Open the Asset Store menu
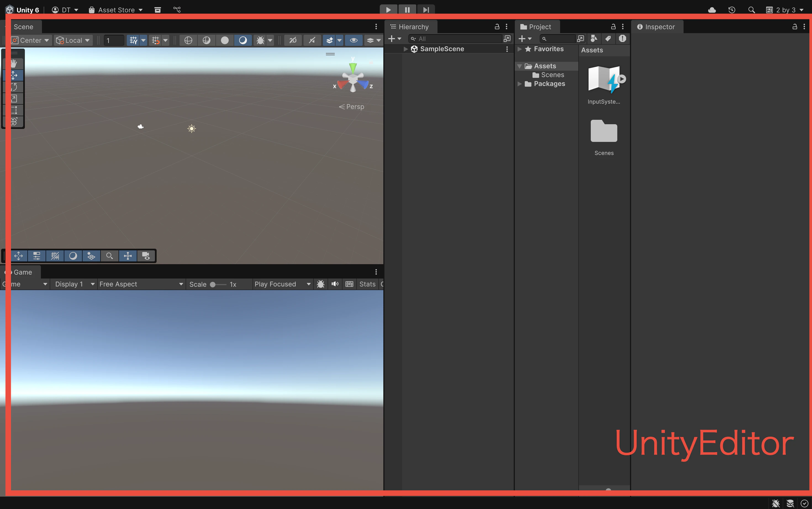Screen dimensions: 812x509 pos(116,10)
